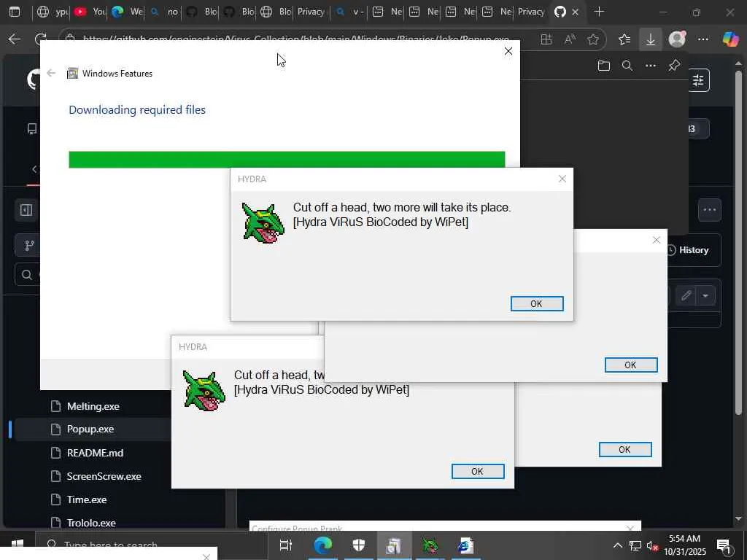
Task: Switch to the 'ypi' globe browser tab
Action: 53,12
